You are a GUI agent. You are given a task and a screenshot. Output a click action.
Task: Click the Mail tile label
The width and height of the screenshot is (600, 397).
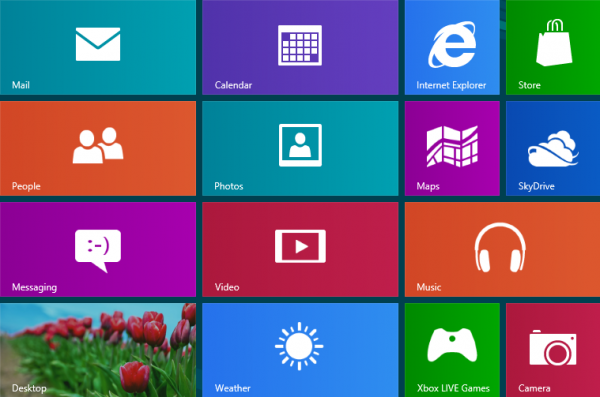21,85
